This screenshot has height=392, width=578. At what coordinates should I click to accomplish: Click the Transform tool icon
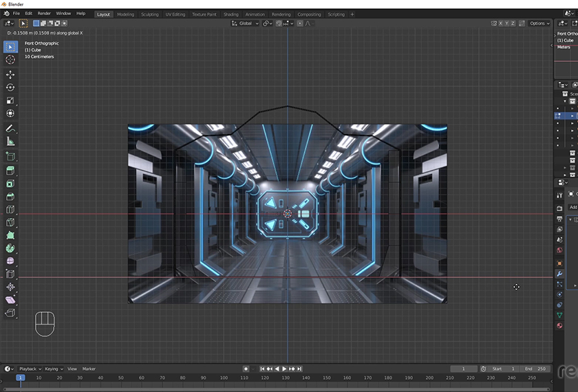pyautogui.click(x=10, y=113)
